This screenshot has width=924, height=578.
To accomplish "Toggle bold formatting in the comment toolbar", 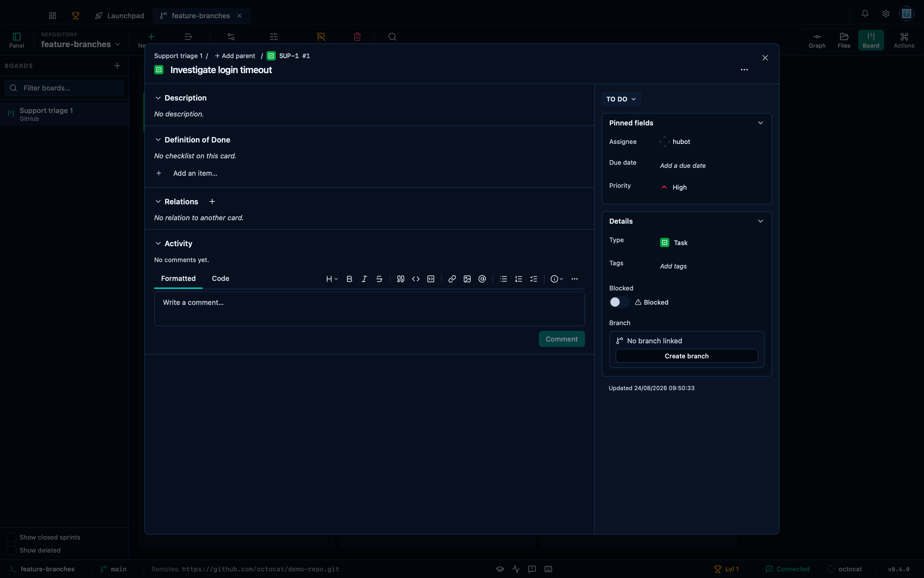I will pyautogui.click(x=349, y=279).
